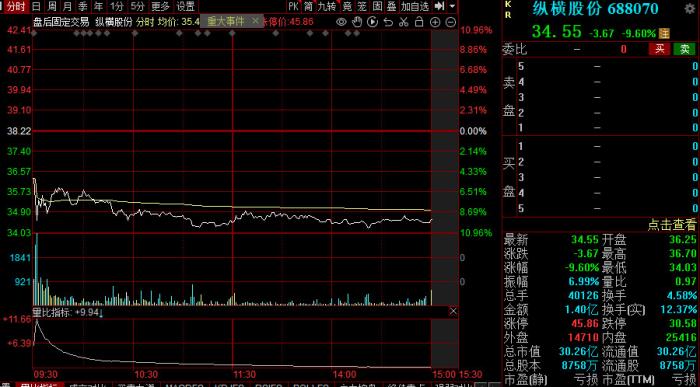Toggle the padlock lock icon
Image resolution: width=700 pixels, height=387 pixels.
coord(419,21)
